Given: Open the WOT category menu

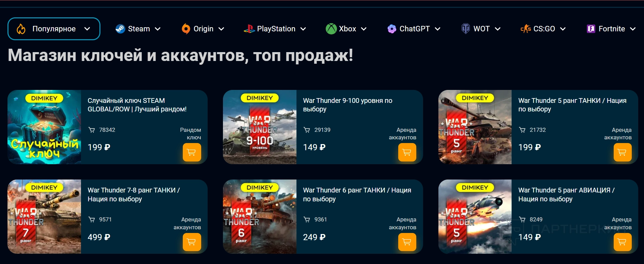Looking at the screenshot, I should (x=481, y=29).
